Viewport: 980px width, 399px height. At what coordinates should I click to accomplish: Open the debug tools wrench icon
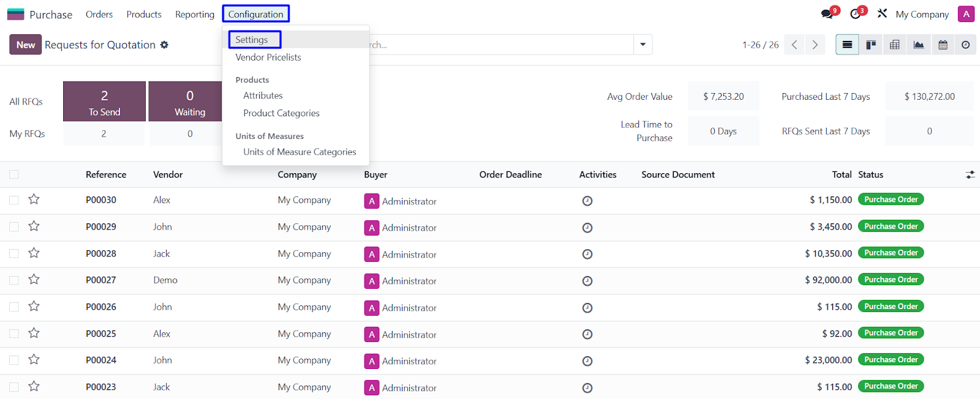[x=882, y=13]
